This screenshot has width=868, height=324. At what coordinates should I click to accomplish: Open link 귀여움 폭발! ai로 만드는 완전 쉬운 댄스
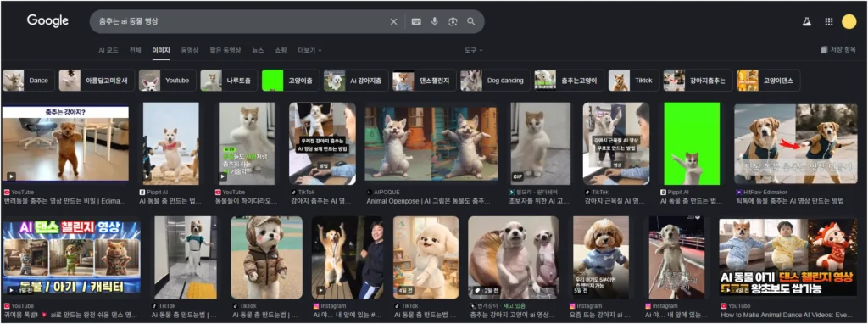pyautogui.click(x=71, y=315)
